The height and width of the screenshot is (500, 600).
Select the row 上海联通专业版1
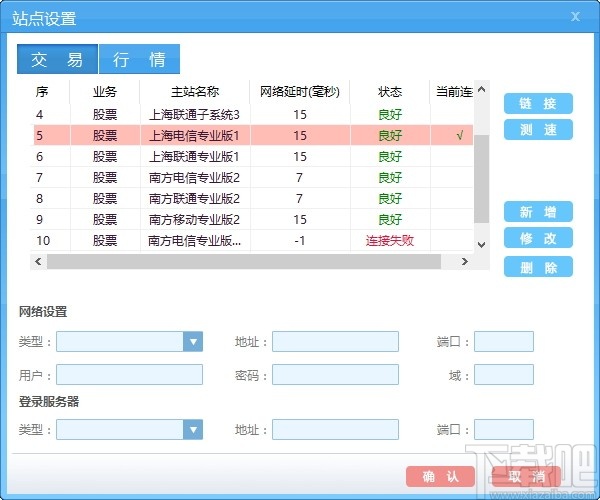(x=252, y=156)
